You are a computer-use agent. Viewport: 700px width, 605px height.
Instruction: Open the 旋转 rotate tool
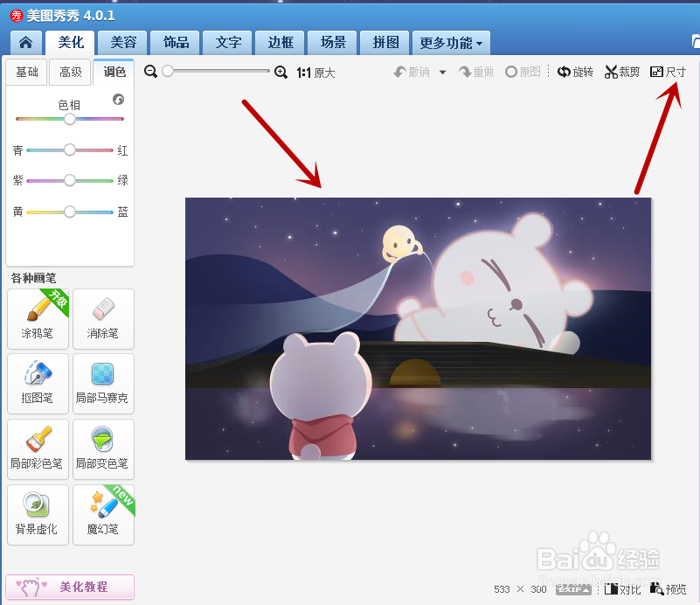575,72
